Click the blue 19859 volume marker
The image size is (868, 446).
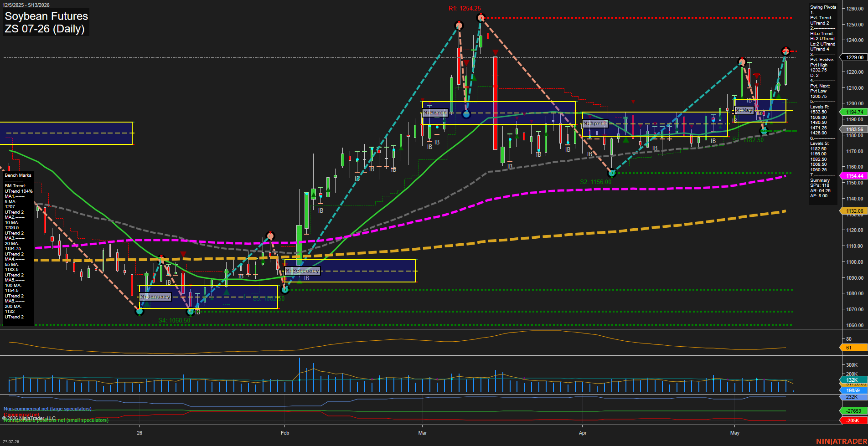[x=853, y=390]
